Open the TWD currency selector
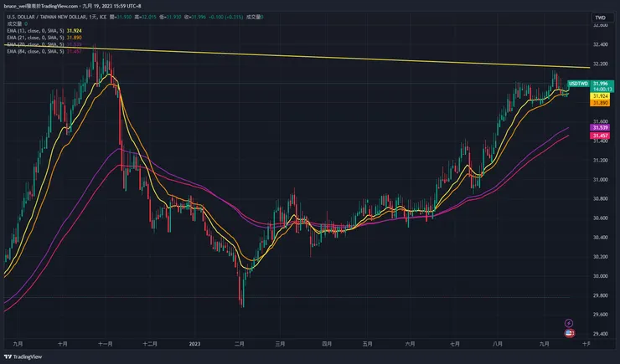 point(600,18)
